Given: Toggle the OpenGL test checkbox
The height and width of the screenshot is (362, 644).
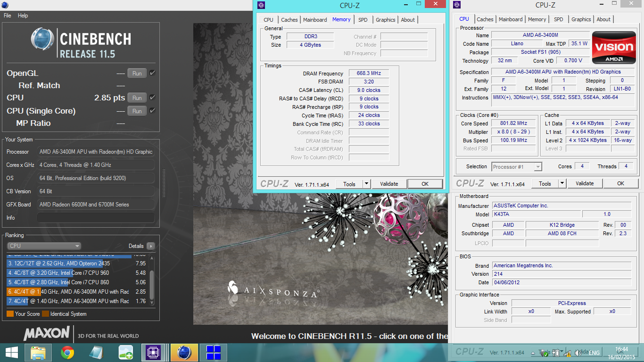Looking at the screenshot, I should 152,73.
